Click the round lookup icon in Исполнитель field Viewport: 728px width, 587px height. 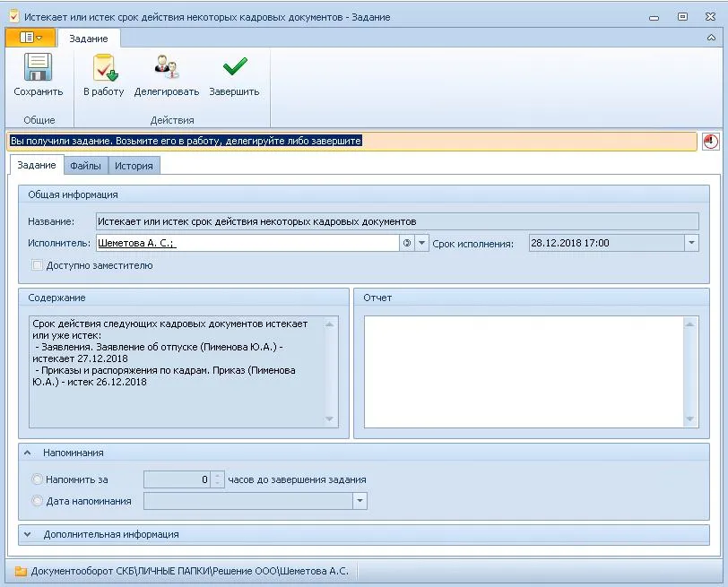coord(406,243)
